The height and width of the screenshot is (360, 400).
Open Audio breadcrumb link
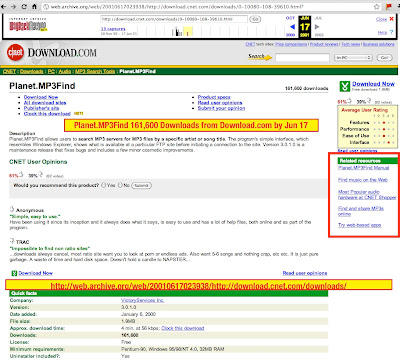click(65, 71)
